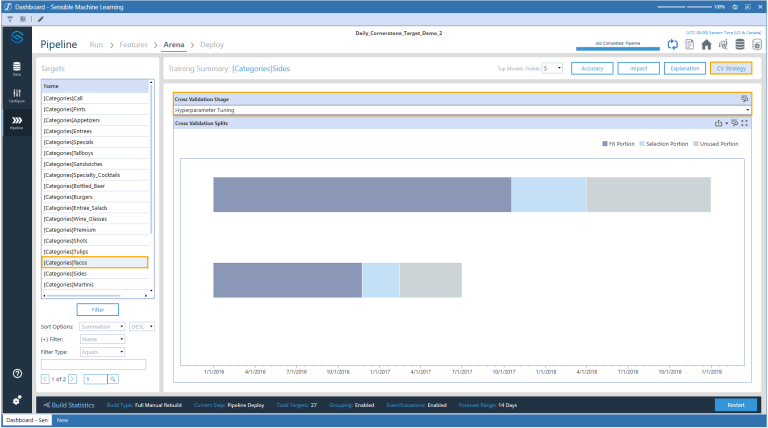Open Top Models Visible dropdown

pos(552,69)
